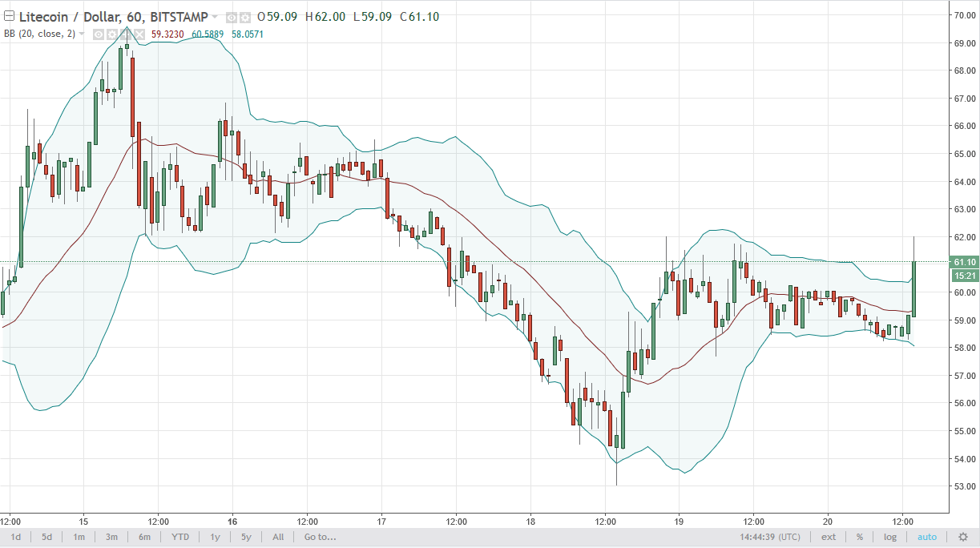Click the BB basis value 59.3230
Screen dimensions: 980x548
click(167, 34)
